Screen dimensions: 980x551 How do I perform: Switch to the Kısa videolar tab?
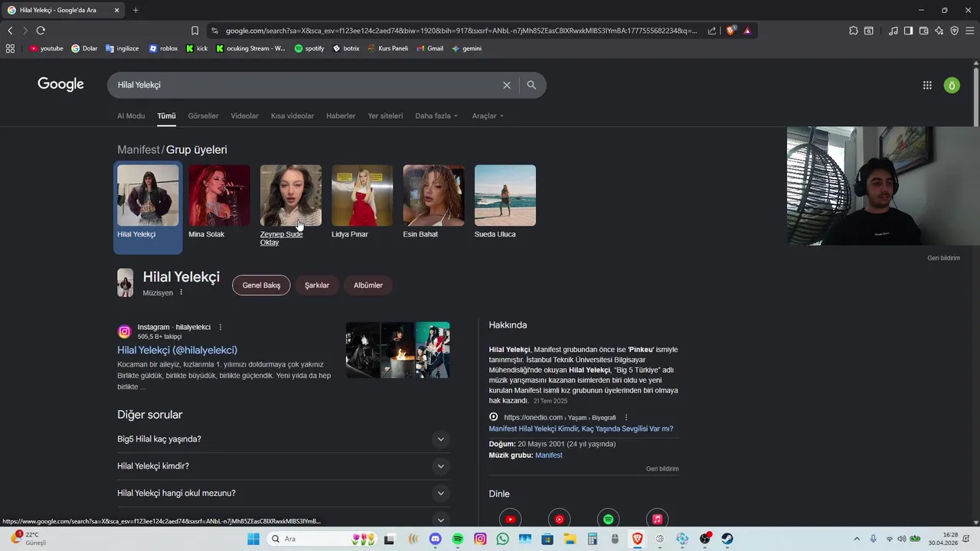click(x=292, y=116)
